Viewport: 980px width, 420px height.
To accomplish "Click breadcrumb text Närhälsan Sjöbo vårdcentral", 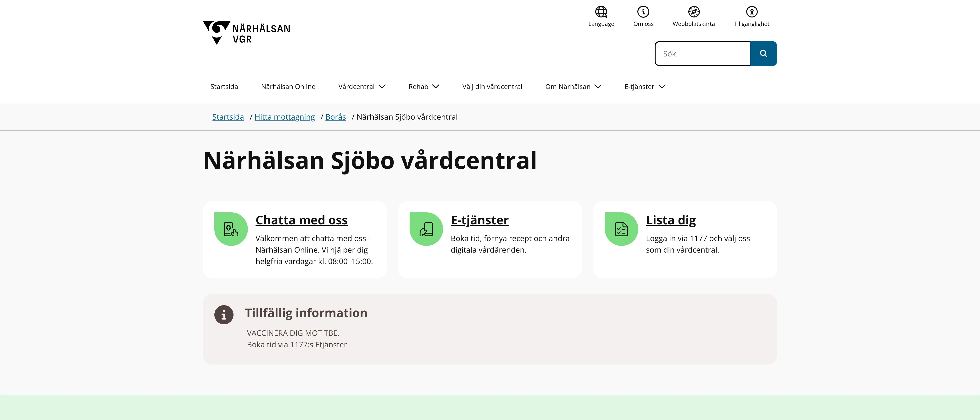I will (x=407, y=117).
